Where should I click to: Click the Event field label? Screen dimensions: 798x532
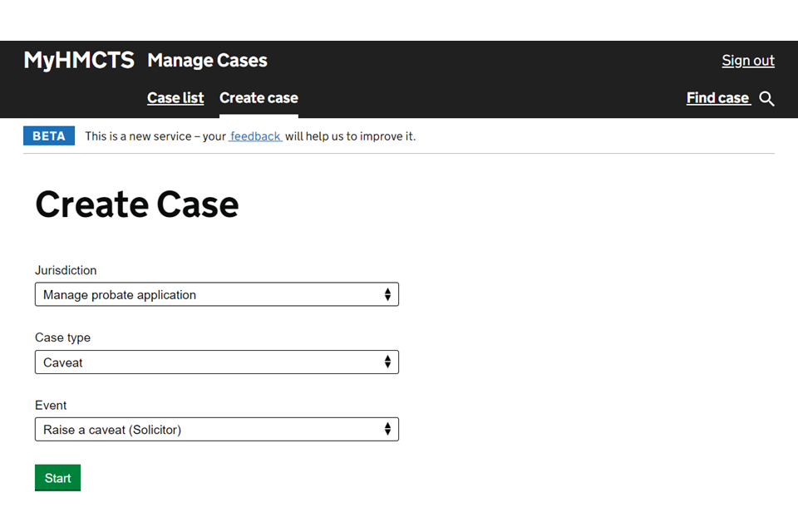[x=51, y=405]
